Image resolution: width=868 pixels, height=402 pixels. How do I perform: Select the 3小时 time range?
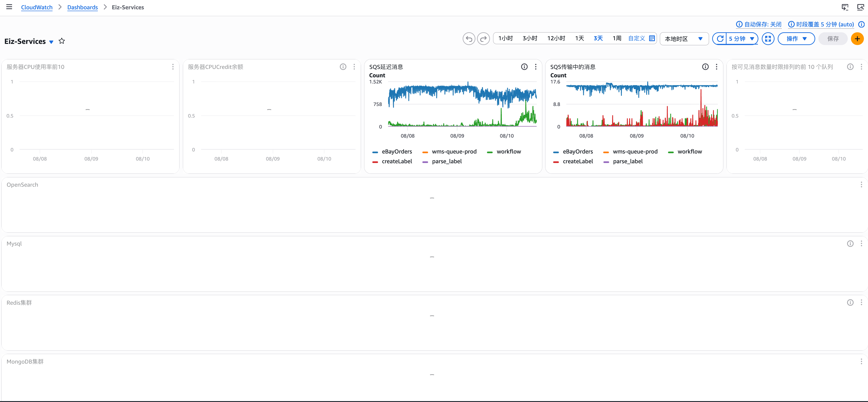[530, 38]
